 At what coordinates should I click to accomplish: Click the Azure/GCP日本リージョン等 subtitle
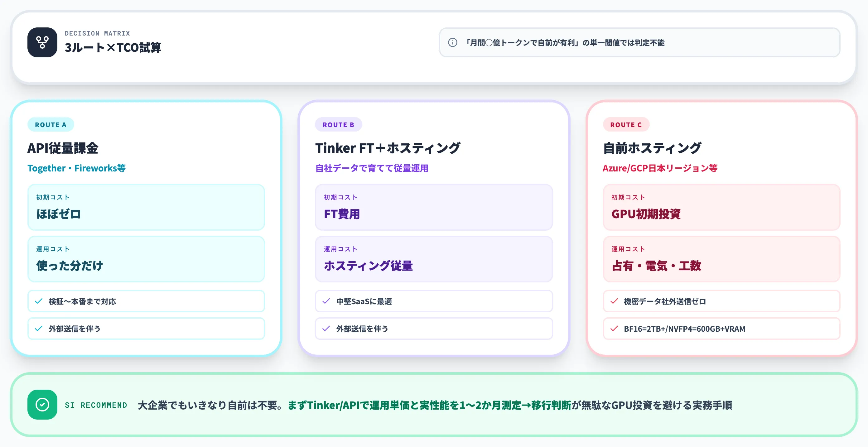click(x=660, y=168)
